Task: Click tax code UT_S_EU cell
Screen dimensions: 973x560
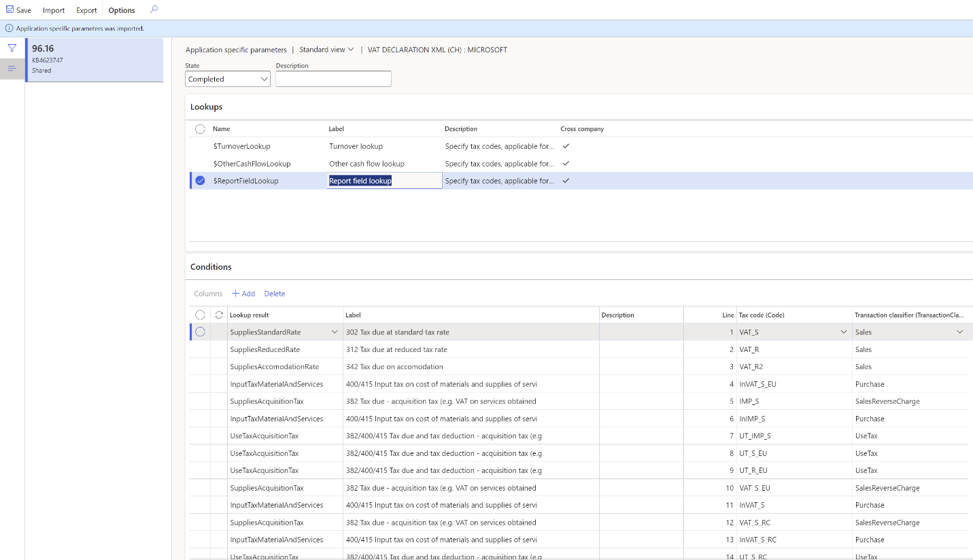Action: [x=794, y=453]
